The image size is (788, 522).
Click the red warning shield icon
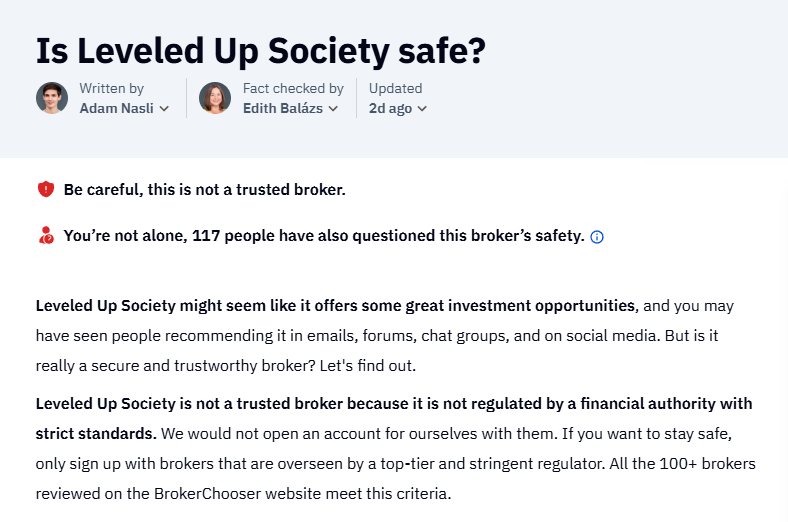[x=46, y=189]
